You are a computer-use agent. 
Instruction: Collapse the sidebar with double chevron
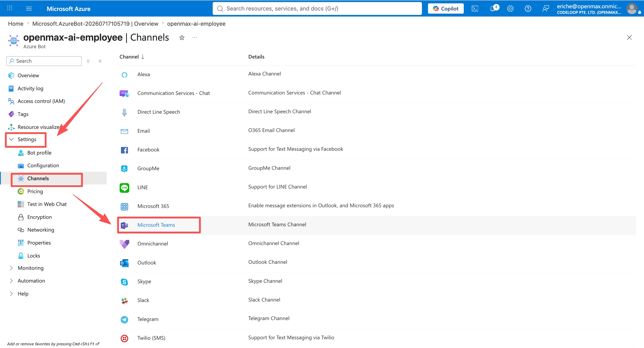(100, 61)
